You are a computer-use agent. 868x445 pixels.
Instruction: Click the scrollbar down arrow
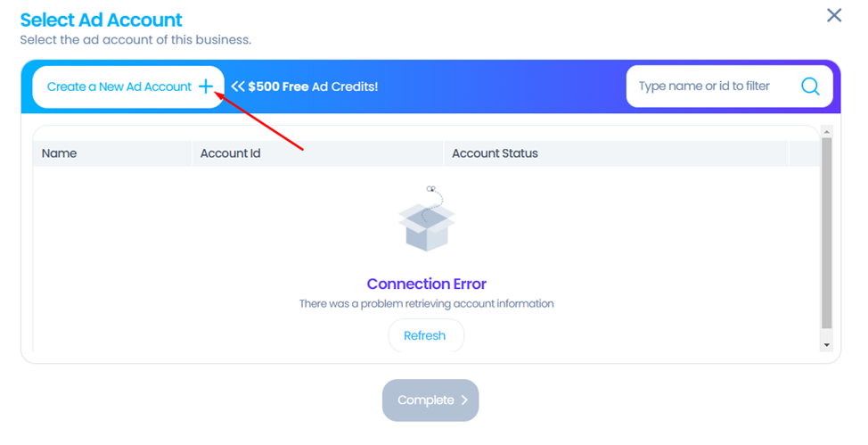click(x=826, y=345)
